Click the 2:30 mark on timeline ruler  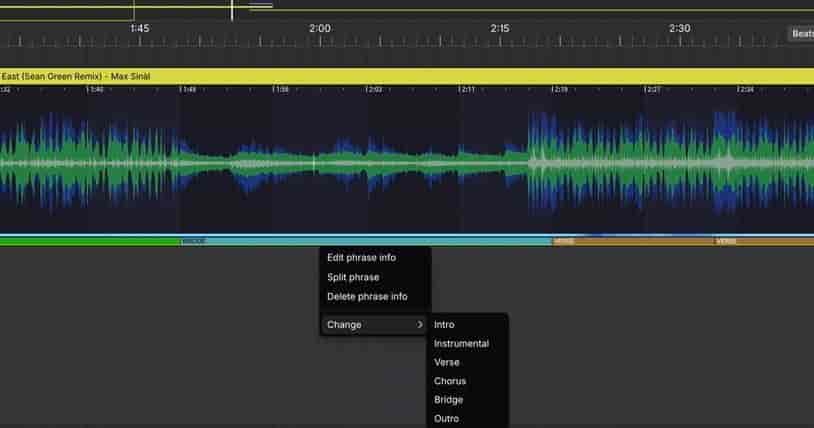point(680,29)
